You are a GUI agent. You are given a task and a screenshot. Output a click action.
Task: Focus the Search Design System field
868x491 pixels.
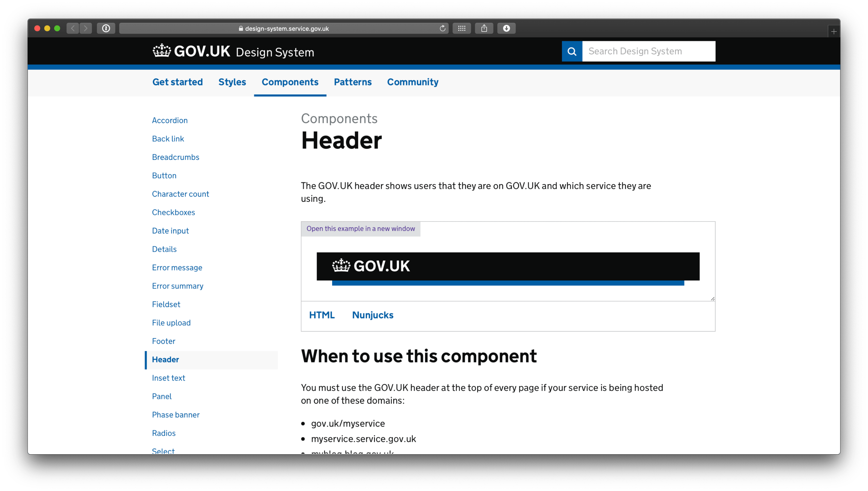point(648,51)
